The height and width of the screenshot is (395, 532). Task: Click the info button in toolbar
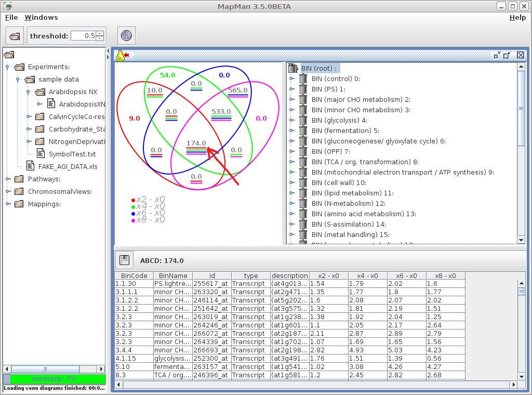(126, 36)
